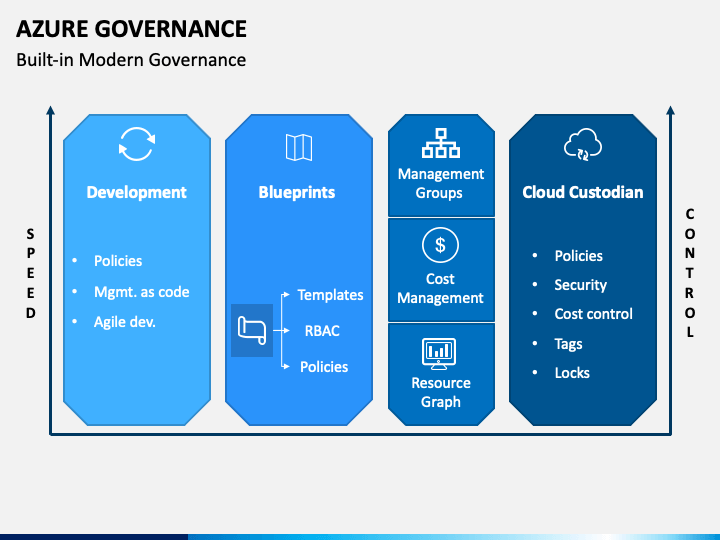Viewport: 720px width, 540px height.
Task: Click the Cost control bullet
Action: click(593, 314)
